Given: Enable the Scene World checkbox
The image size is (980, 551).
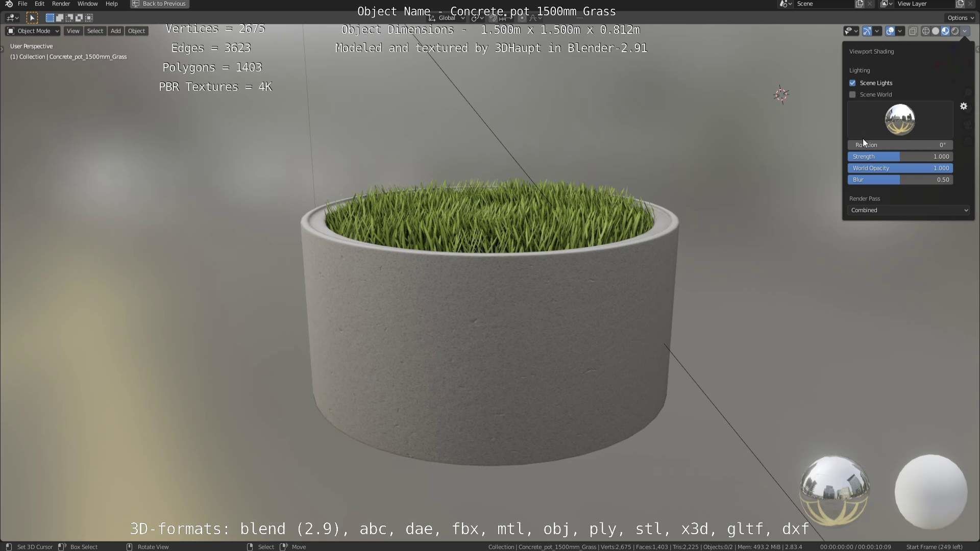Looking at the screenshot, I should tap(852, 94).
